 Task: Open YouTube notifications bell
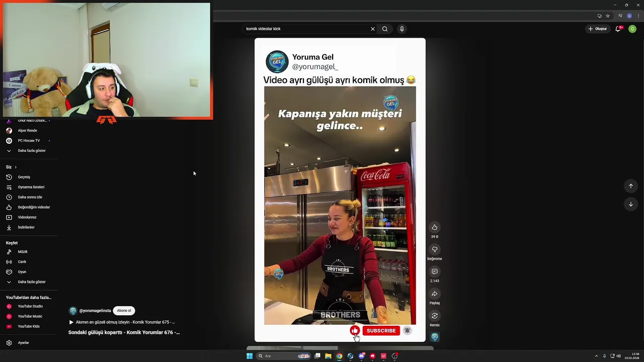[618, 29]
